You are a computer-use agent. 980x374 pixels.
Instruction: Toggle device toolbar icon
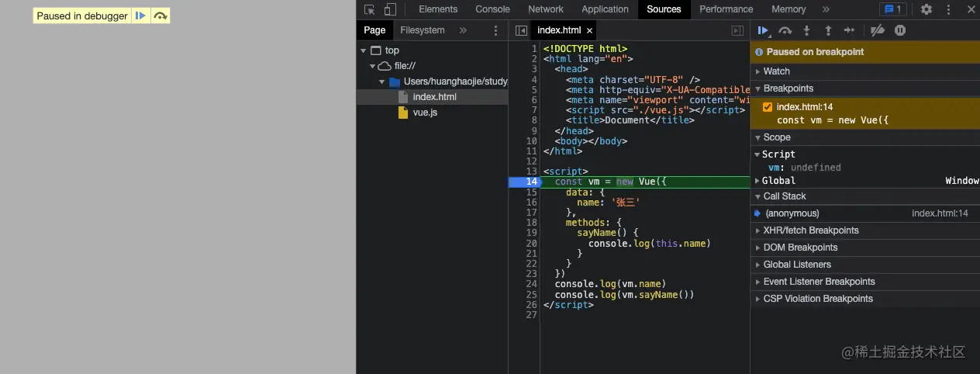pos(390,9)
